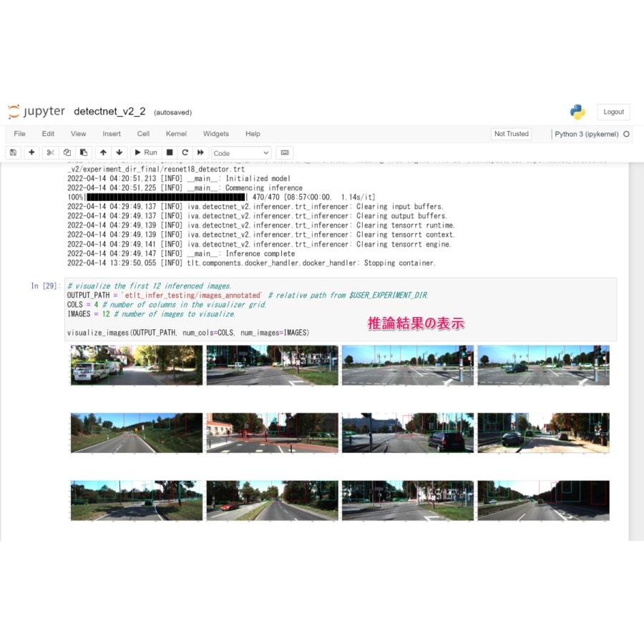
Task: Open the Cell menu
Action: (x=143, y=134)
